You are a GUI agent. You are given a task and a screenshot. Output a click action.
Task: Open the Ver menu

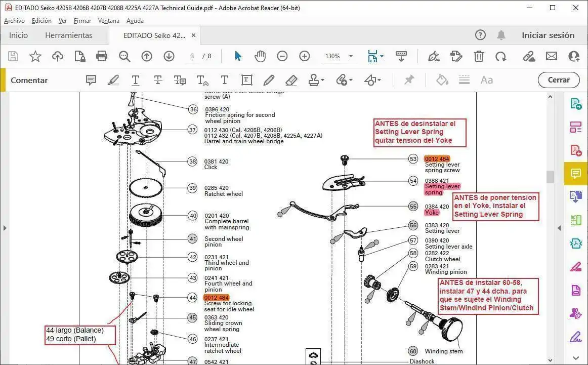[x=63, y=21]
